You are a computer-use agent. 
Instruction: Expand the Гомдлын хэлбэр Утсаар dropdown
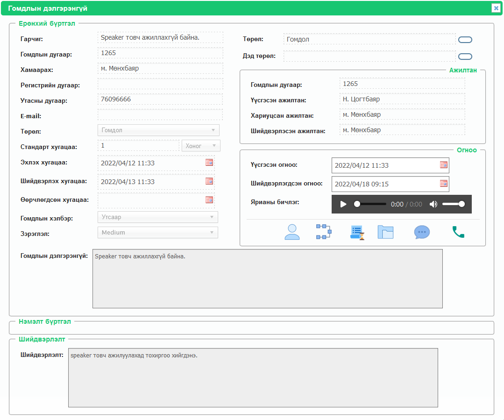[158, 217]
